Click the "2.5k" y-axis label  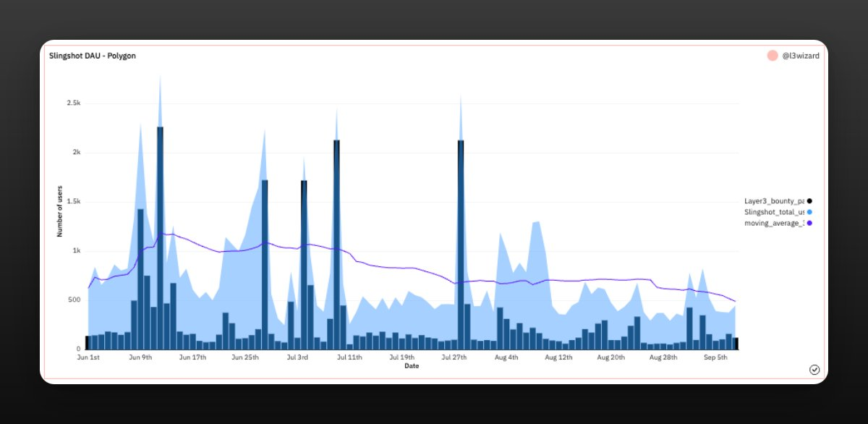click(x=73, y=103)
